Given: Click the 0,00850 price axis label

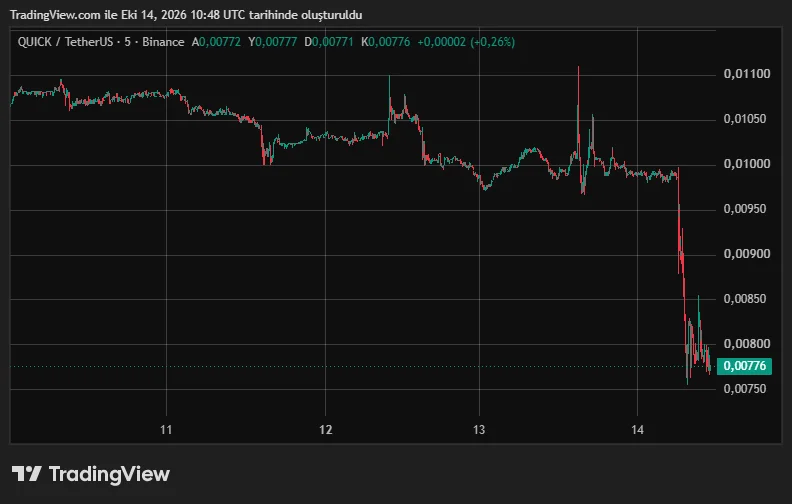Looking at the screenshot, I should pyautogui.click(x=745, y=298).
